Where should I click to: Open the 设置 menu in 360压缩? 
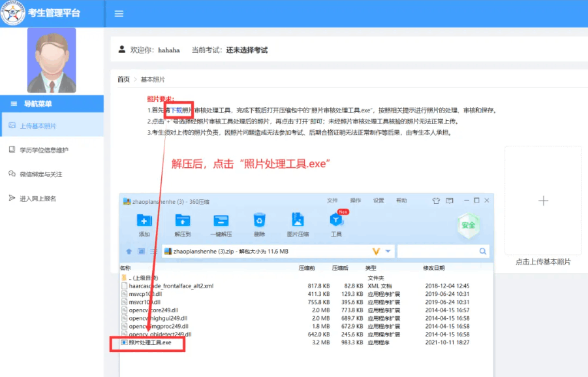coord(379,200)
